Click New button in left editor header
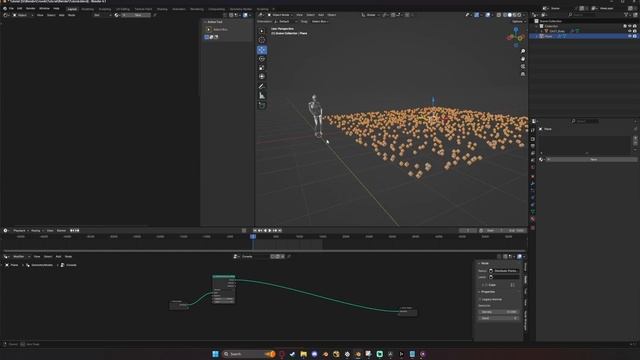640x360 pixels. click(x=136, y=15)
